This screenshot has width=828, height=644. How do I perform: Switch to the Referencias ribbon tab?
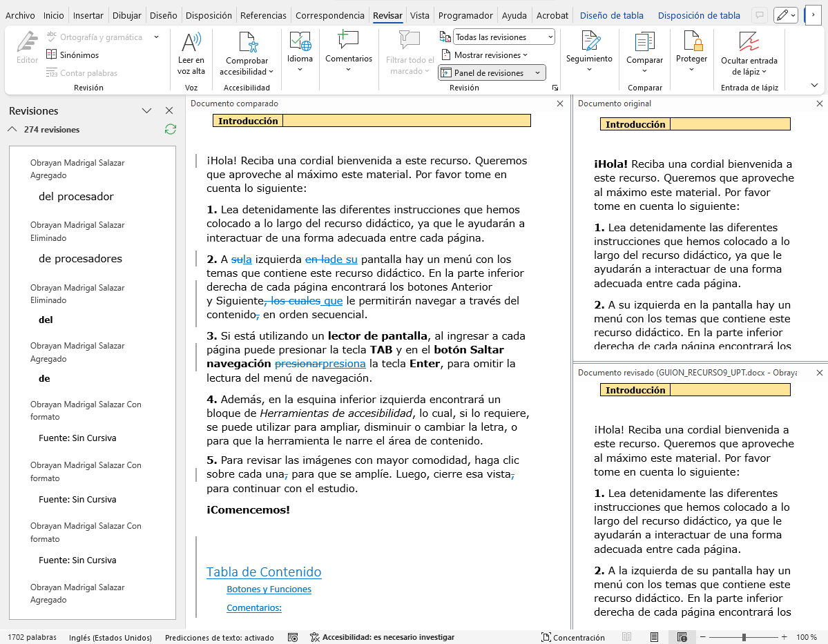pos(263,15)
